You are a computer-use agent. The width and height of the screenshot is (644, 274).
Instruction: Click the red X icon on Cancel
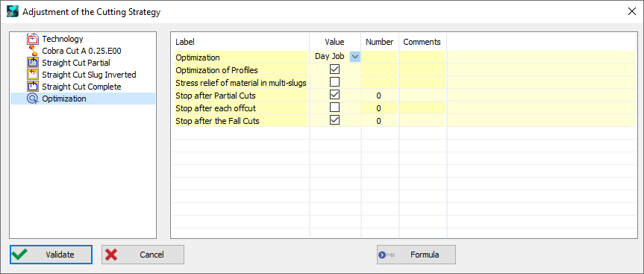(x=111, y=255)
